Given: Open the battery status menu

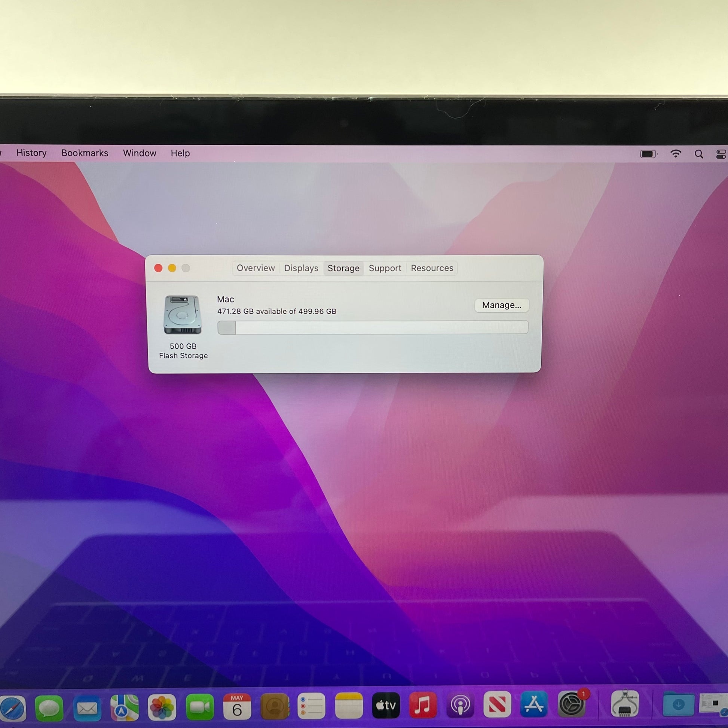Looking at the screenshot, I should [x=648, y=154].
